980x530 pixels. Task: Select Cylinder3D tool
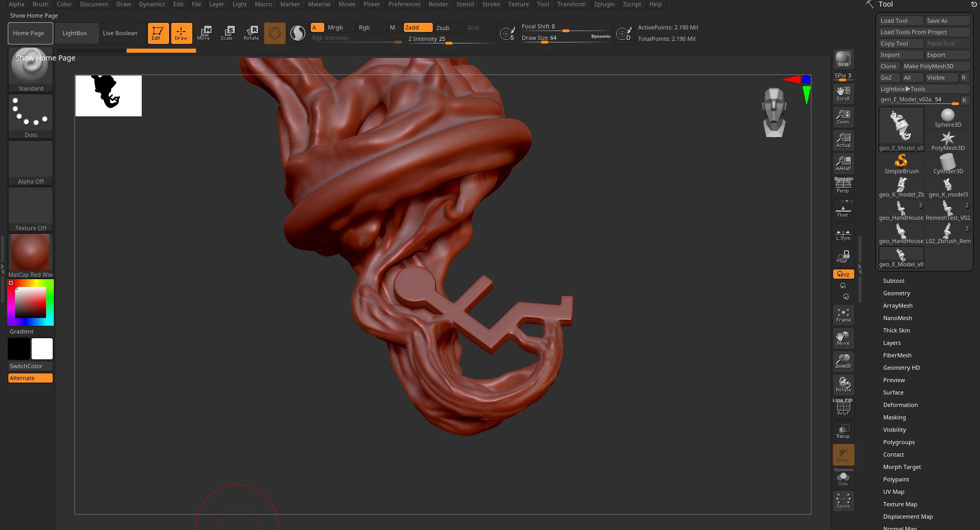pos(947,164)
